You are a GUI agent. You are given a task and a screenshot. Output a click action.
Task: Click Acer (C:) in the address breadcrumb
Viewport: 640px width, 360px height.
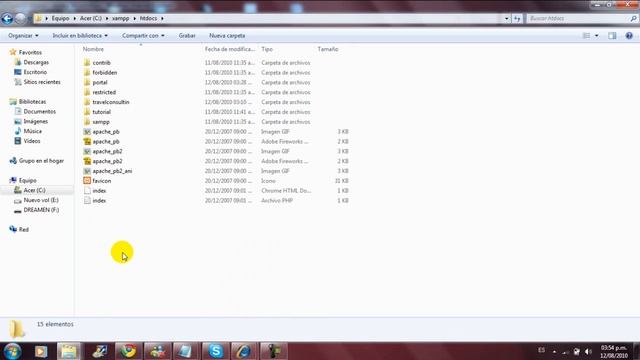[x=91, y=18]
